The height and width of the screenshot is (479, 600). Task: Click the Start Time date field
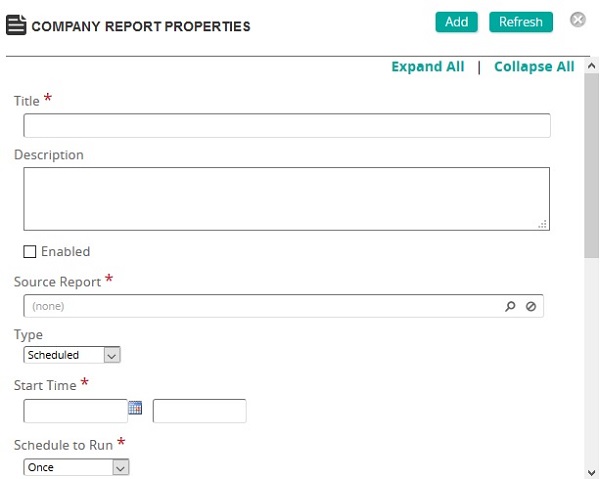pyautogui.click(x=76, y=411)
